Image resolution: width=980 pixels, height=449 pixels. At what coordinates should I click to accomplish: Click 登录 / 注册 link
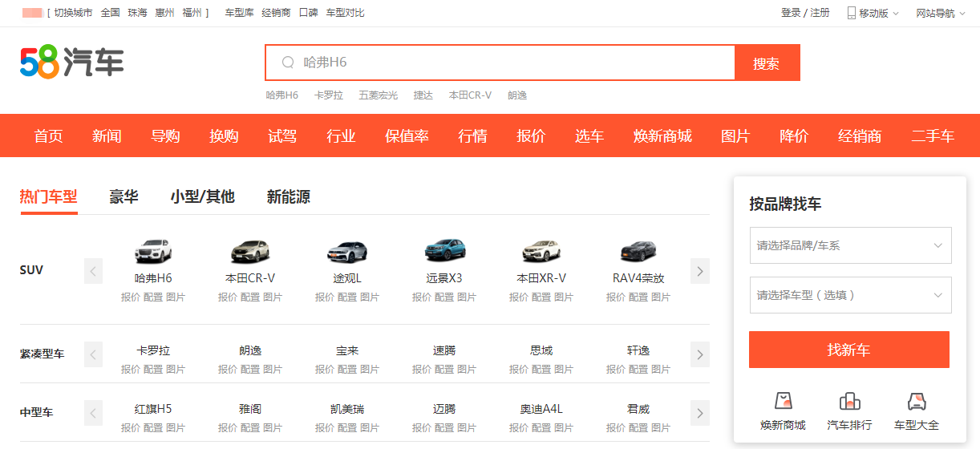point(805,13)
